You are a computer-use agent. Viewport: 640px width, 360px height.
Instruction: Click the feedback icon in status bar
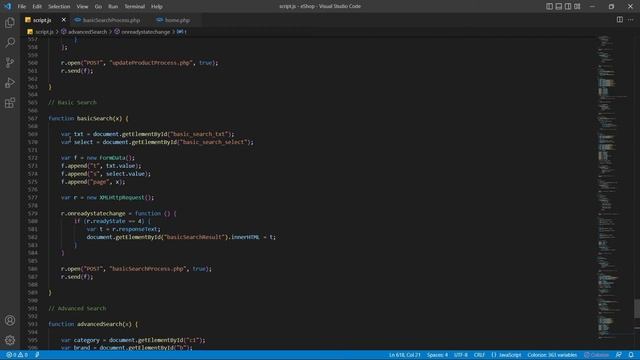[619, 355]
